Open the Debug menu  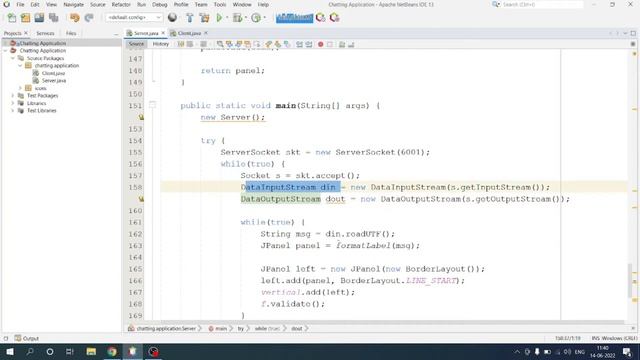click(160, 4)
